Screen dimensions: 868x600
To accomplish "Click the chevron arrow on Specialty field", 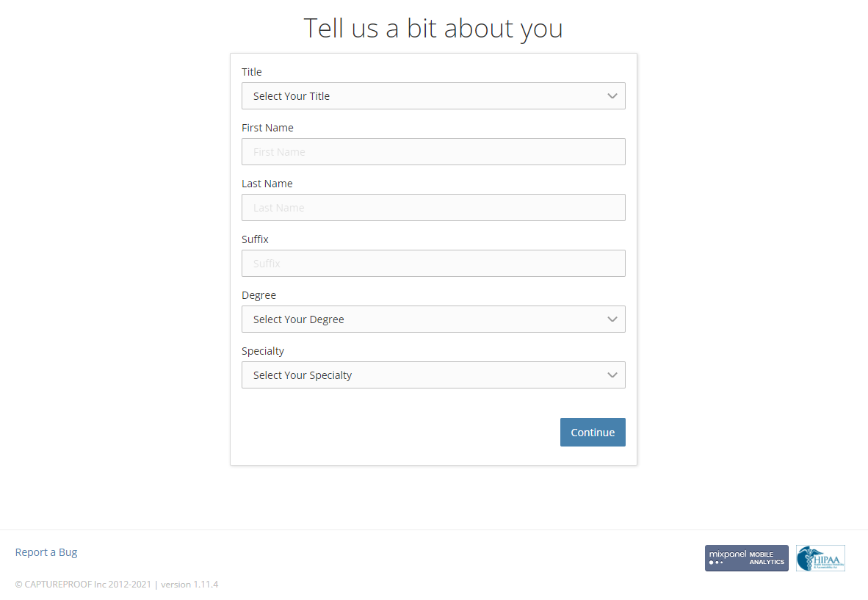I will coord(612,375).
